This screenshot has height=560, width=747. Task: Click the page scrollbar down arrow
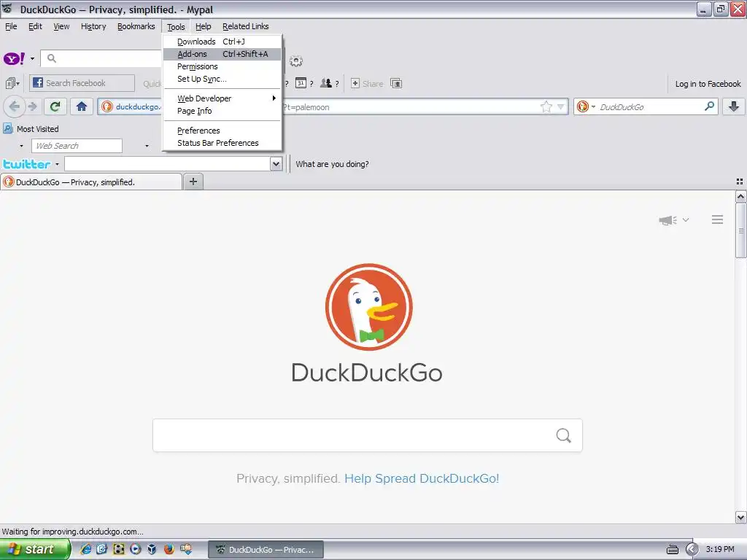tap(740, 517)
